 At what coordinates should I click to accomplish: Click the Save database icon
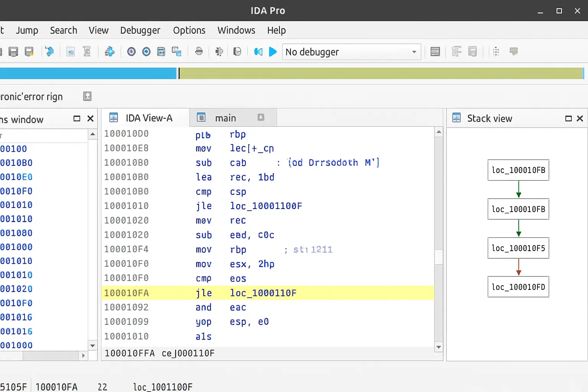pos(13,51)
